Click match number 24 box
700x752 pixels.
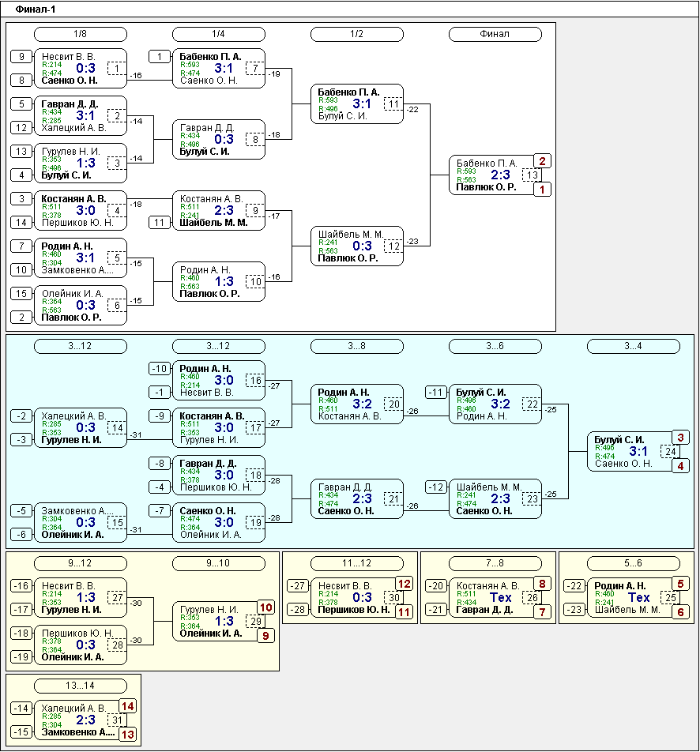[x=670, y=451]
